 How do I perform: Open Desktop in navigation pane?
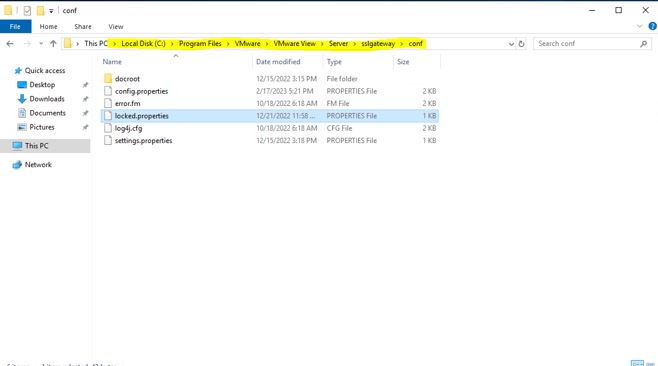(42, 85)
